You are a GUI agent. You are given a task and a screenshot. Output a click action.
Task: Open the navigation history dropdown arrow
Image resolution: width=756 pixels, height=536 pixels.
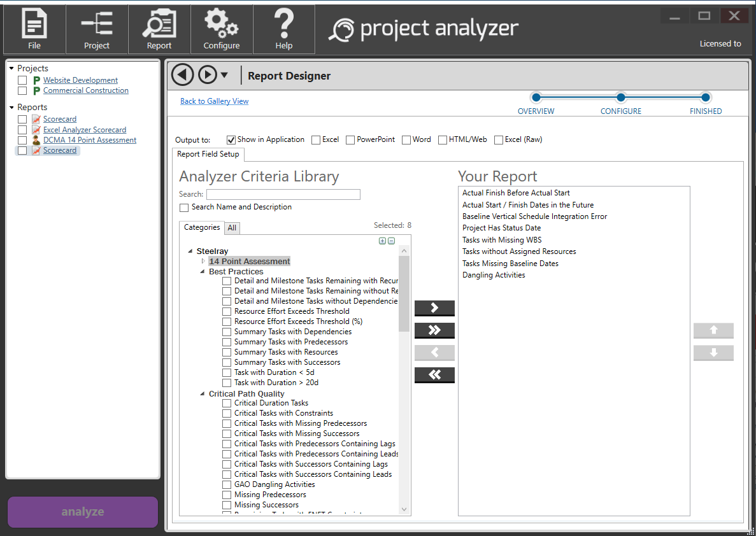click(x=224, y=75)
